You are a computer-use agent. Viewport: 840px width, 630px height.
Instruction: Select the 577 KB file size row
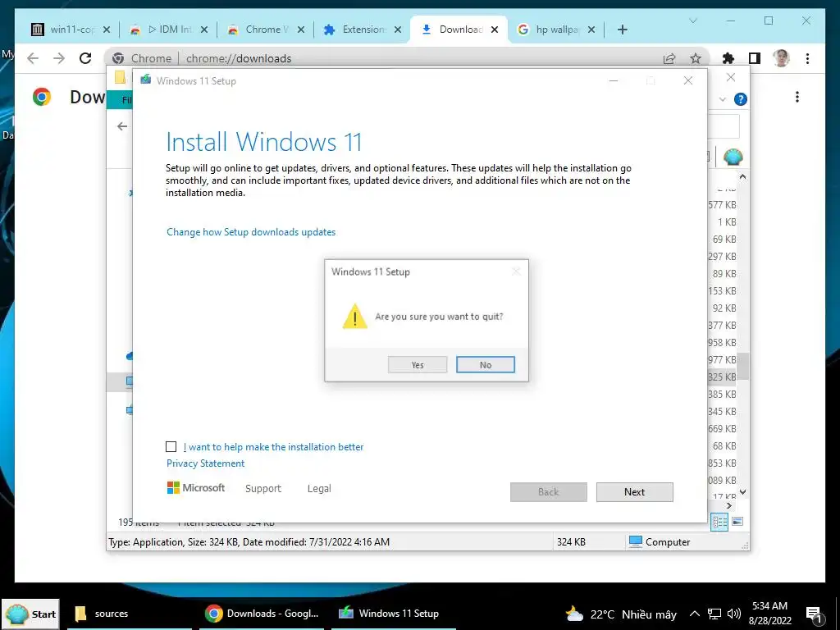(x=722, y=204)
